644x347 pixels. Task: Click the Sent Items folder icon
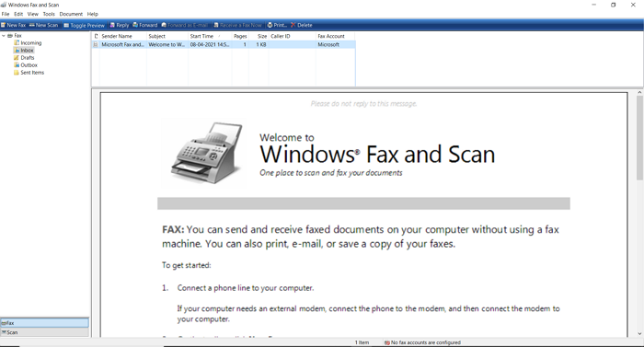pyautogui.click(x=17, y=73)
